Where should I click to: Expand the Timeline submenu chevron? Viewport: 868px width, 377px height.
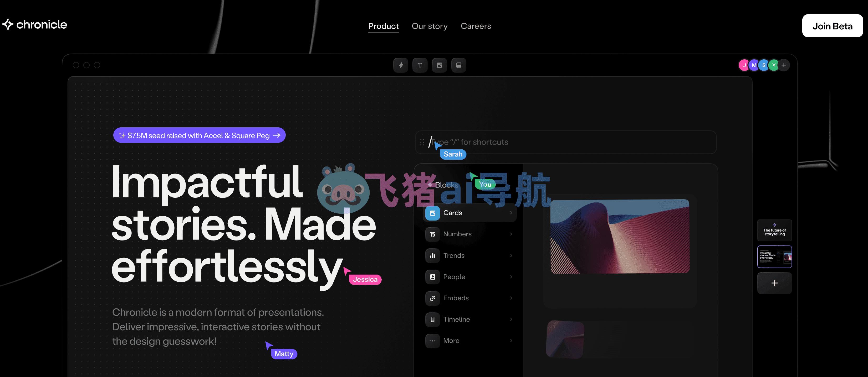[x=511, y=320]
